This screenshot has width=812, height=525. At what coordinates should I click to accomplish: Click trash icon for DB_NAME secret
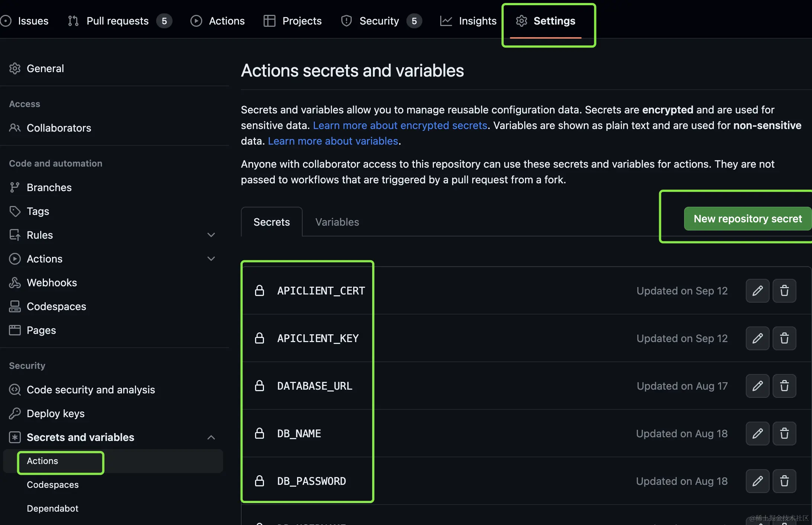pyautogui.click(x=784, y=434)
